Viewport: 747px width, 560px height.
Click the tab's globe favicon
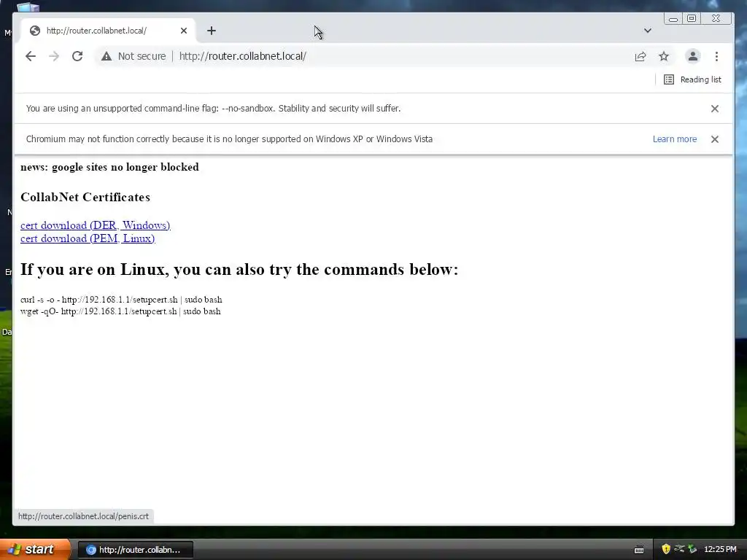click(x=35, y=31)
